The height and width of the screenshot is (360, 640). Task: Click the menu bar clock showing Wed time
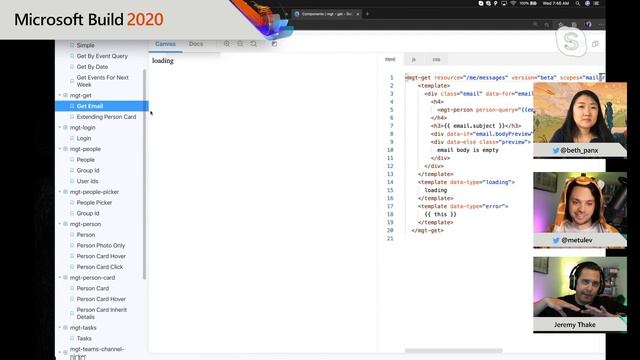[x=556, y=3]
